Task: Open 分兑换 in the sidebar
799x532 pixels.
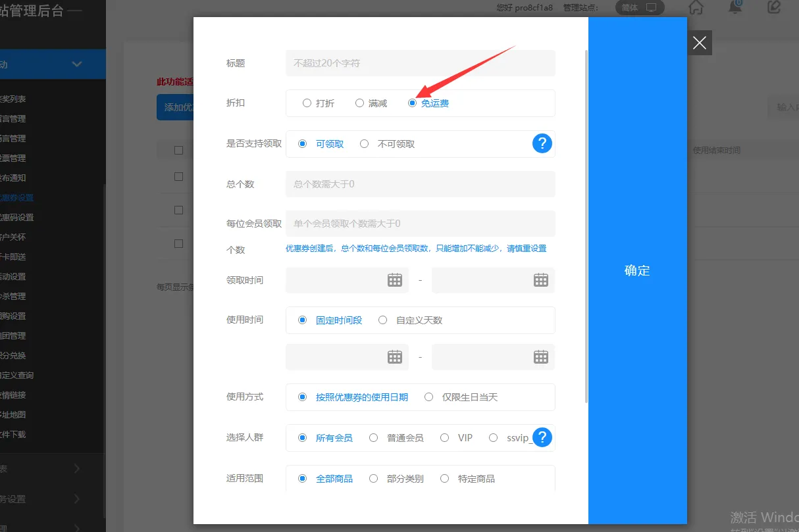Action: pyautogui.click(x=13, y=356)
